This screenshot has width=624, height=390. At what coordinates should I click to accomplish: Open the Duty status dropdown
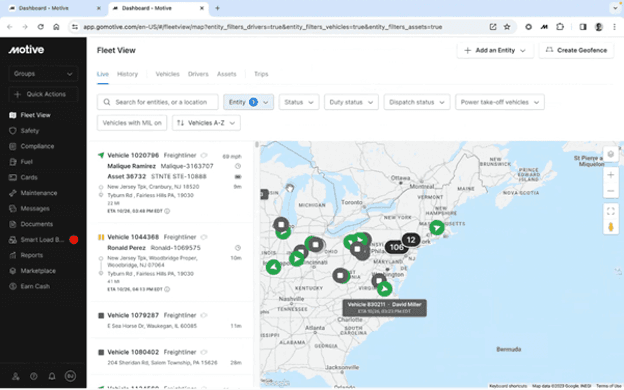pos(351,102)
